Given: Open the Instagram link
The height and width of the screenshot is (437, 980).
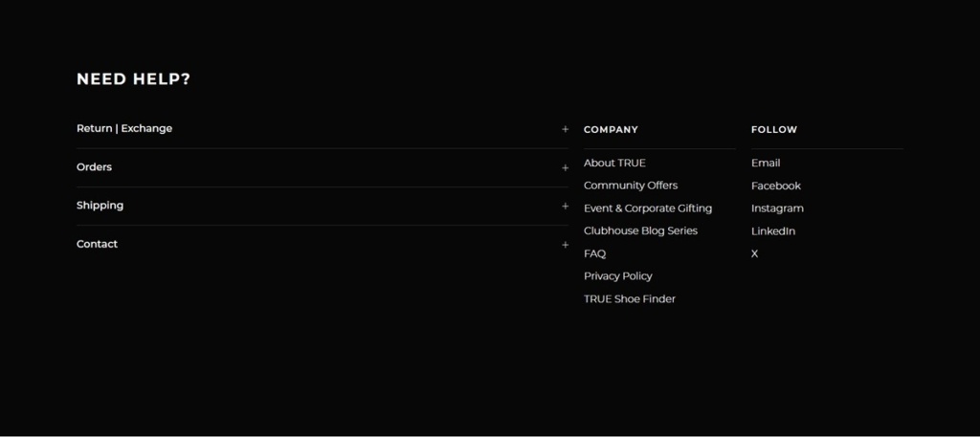Looking at the screenshot, I should pyautogui.click(x=777, y=208).
